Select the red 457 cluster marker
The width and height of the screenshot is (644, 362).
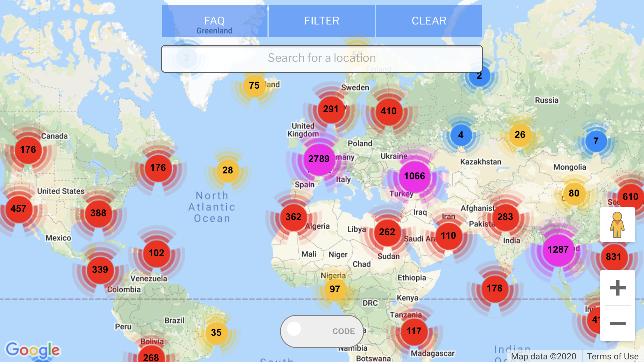(x=18, y=209)
